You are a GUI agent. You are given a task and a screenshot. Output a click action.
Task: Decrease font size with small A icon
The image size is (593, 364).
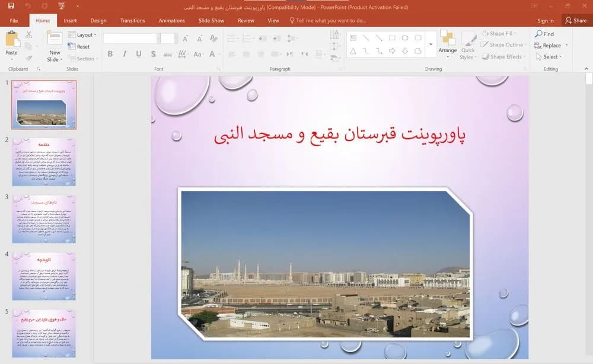click(199, 38)
